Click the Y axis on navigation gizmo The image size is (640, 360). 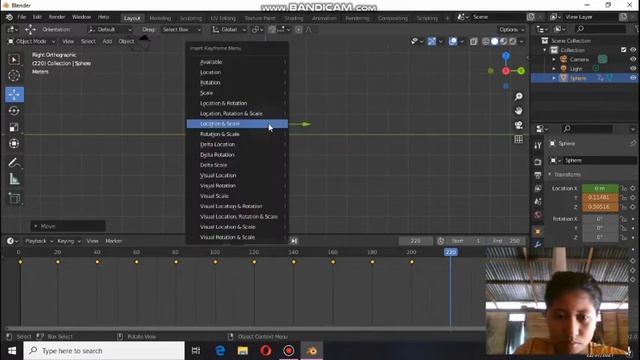pyautogui.click(x=521, y=71)
